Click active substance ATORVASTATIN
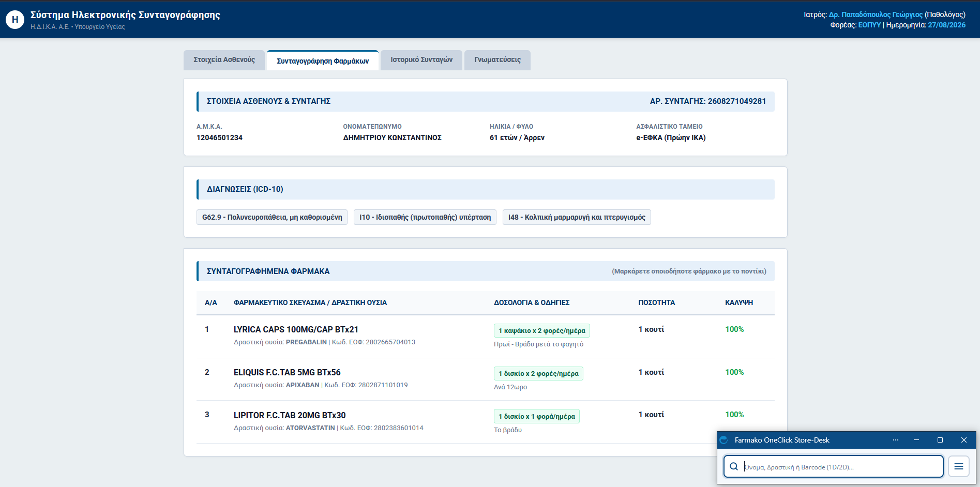This screenshot has height=487, width=980. coord(310,428)
